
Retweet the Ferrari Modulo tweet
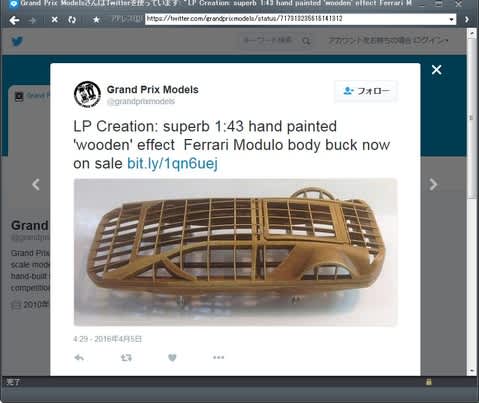(x=126, y=358)
